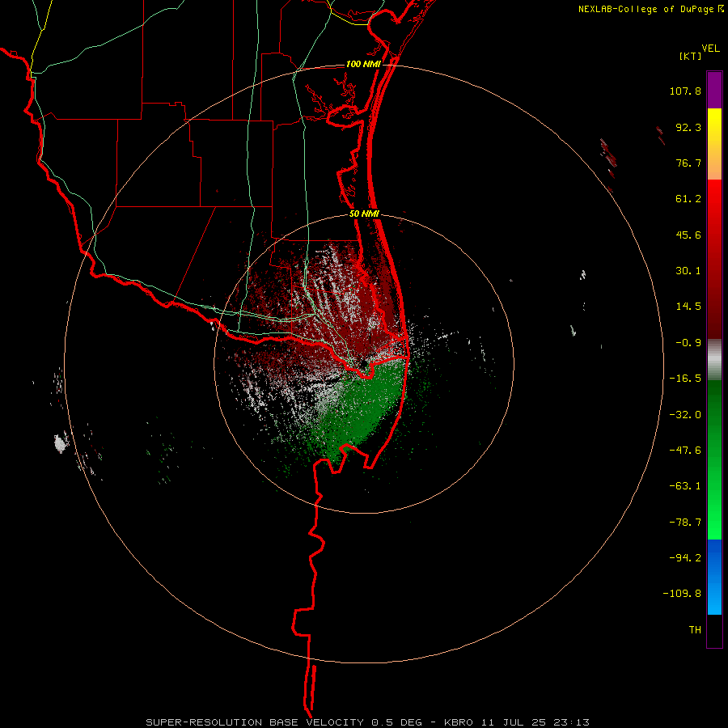728x728 pixels.
Task: Select the -0.9 value on velocity scale
Action: point(688,343)
